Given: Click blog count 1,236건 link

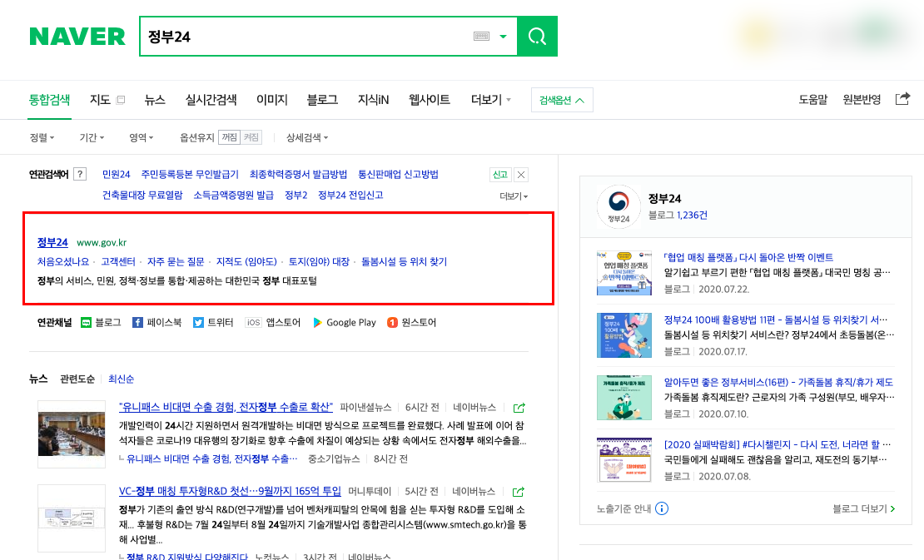Looking at the screenshot, I should click(x=692, y=216).
